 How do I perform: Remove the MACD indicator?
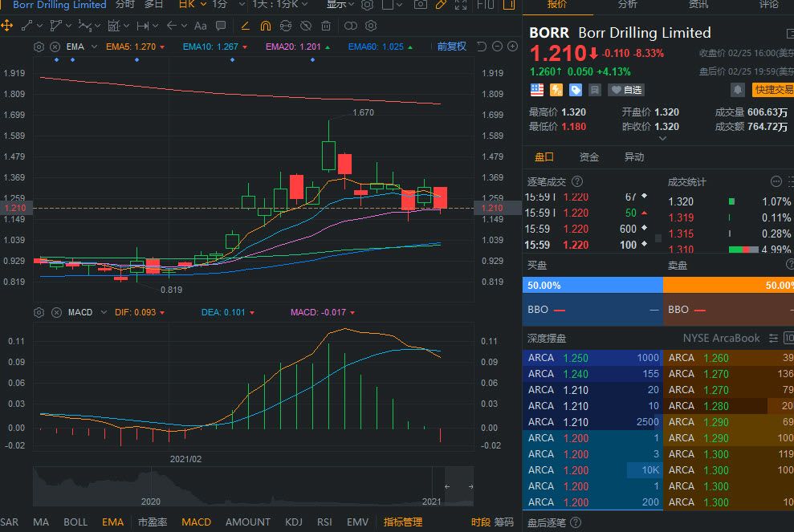click(x=56, y=312)
